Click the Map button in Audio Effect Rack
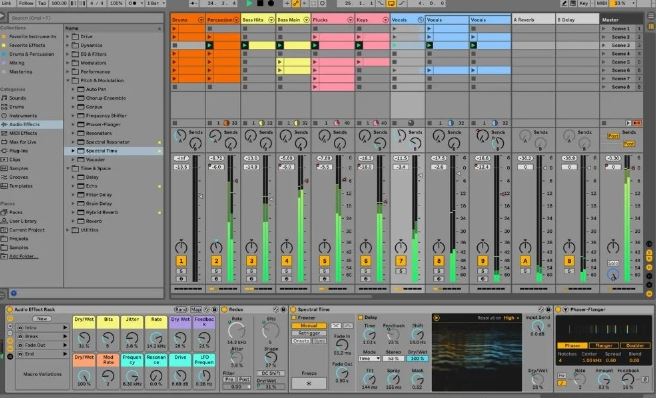This screenshot has width=656, height=398. [x=196, y=309]
